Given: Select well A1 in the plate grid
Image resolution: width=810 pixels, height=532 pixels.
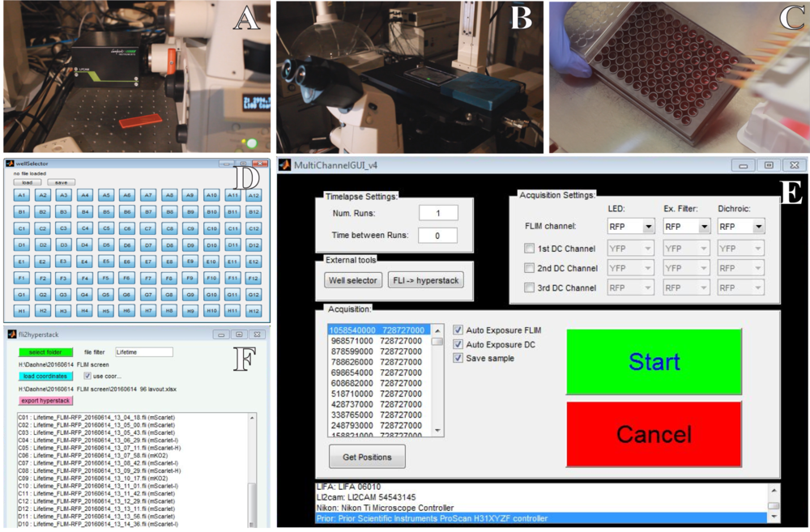Looking at the screenshot, I should [21, 195].
